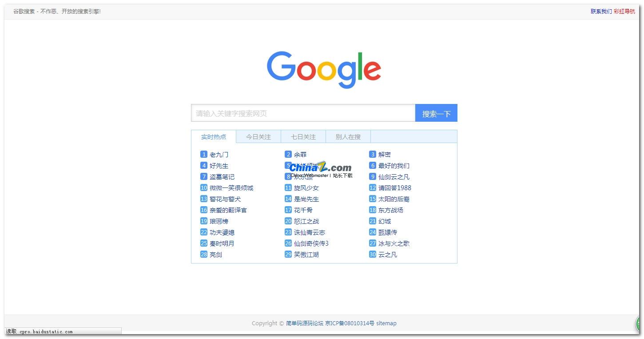Image resolution: width=644 pixels, height=339 pixels.
Task: Click 笑傲江湖 in the ranking
Action: coord(306,255)
